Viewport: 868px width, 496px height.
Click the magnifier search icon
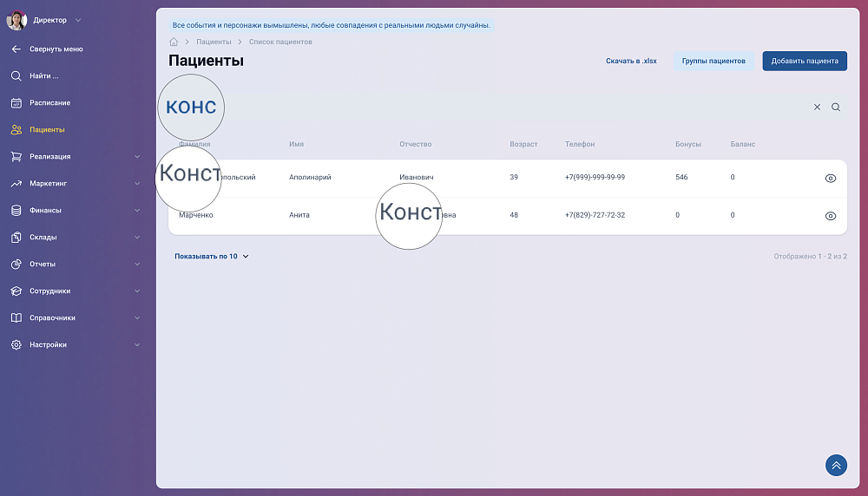[x=836, y=108]
